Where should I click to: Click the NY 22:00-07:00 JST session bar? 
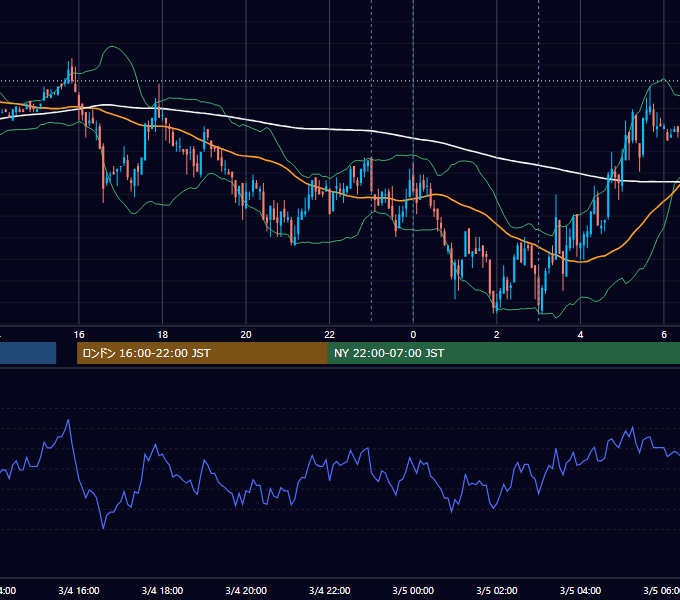[x=503, y=353]
